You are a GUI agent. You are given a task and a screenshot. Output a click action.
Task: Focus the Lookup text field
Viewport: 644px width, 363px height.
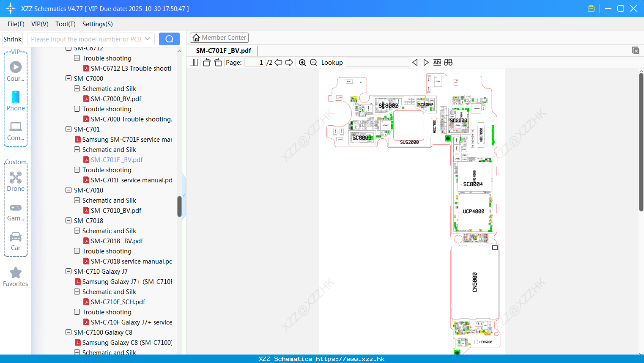(x=377, y=63)
